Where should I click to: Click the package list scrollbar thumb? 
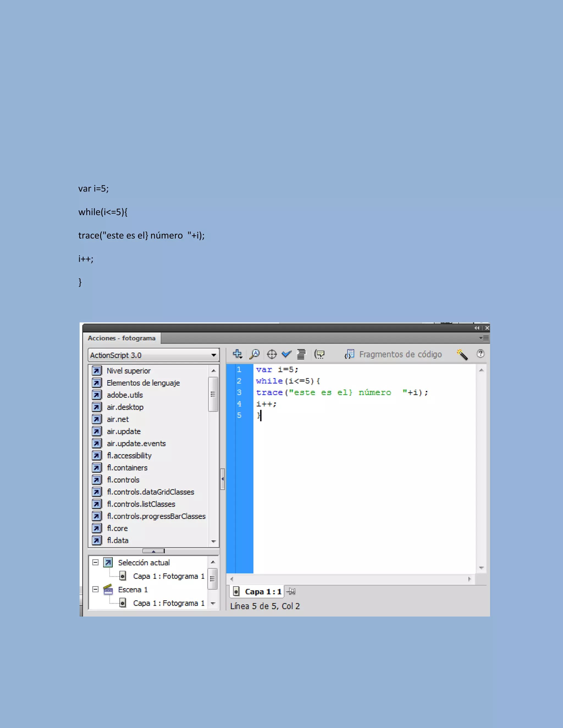pyautogui.click(x=213, y=394)
